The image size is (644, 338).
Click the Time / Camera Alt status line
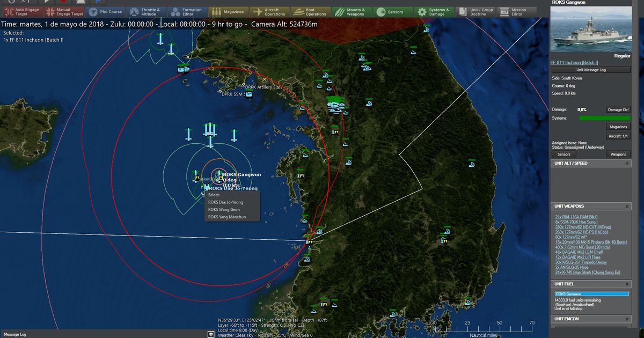pyautogui.click(x=159, y=25)
